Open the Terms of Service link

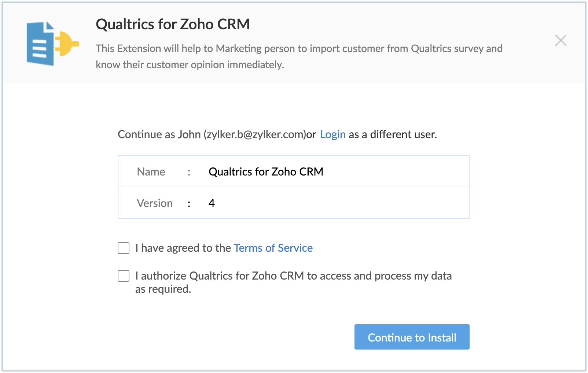coord(273,248)
